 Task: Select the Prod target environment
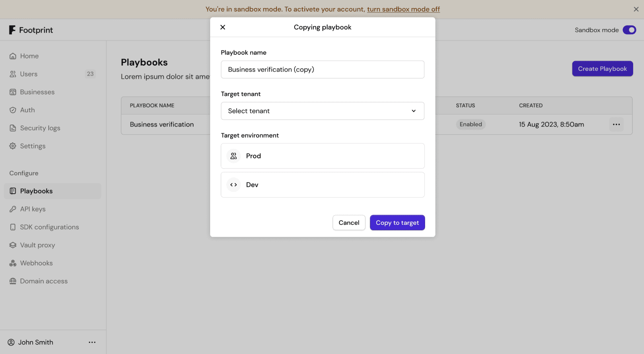coord(322,156)
